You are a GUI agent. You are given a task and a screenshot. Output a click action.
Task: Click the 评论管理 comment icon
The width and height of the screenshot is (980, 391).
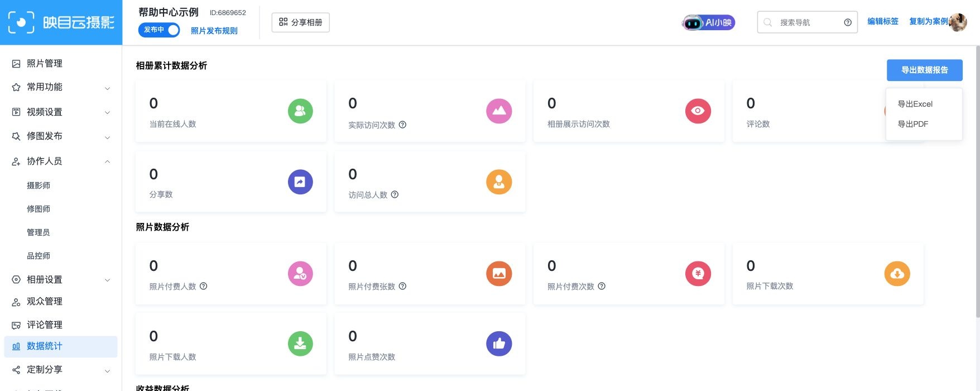16,325
